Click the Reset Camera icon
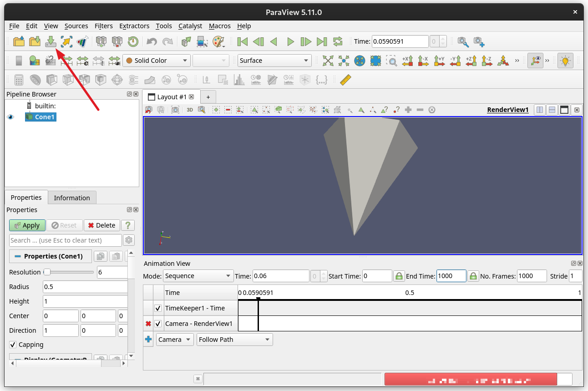 tap(328, 61)
